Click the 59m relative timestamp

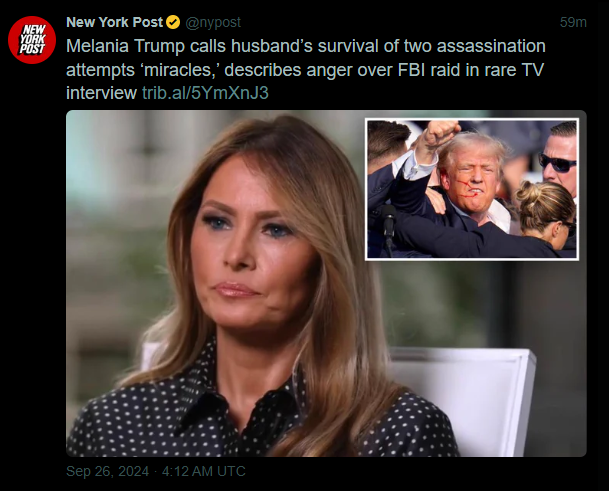point(573,23)
